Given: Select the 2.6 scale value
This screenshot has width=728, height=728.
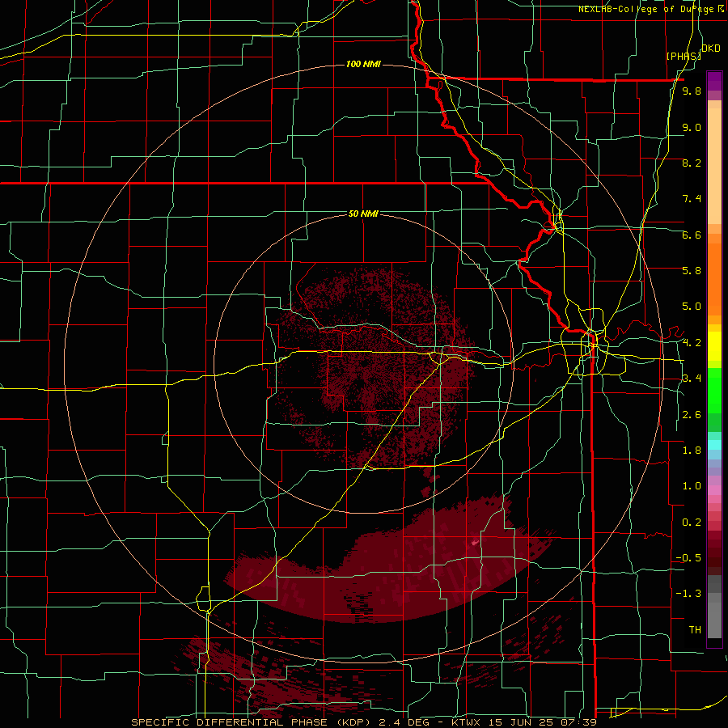Looking at the screenshot, I should tap(692, 415).
